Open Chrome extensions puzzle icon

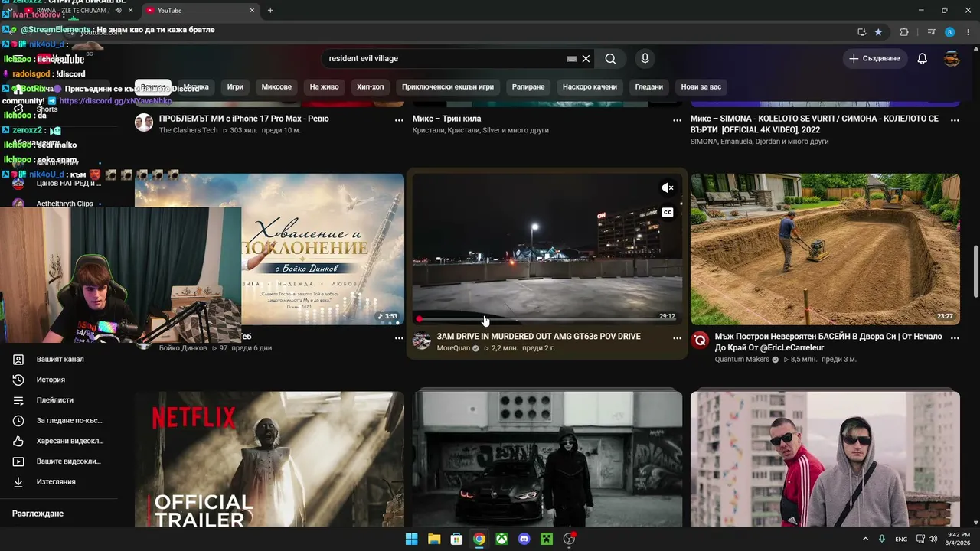pos(904,32)
